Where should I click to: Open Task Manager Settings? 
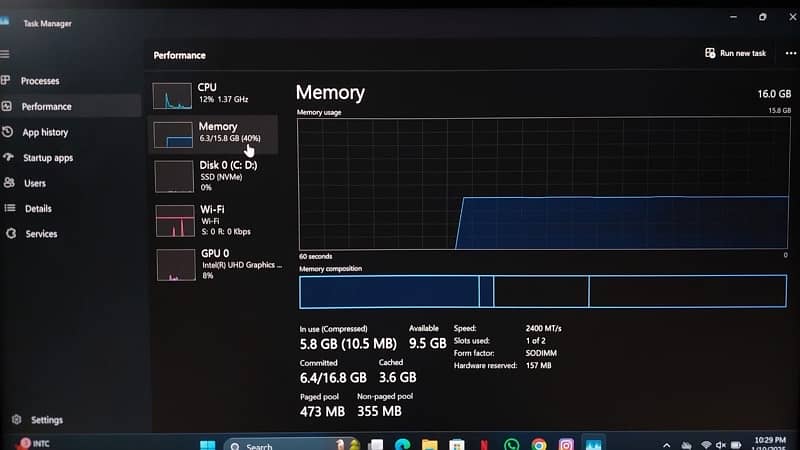pos(46,420)
